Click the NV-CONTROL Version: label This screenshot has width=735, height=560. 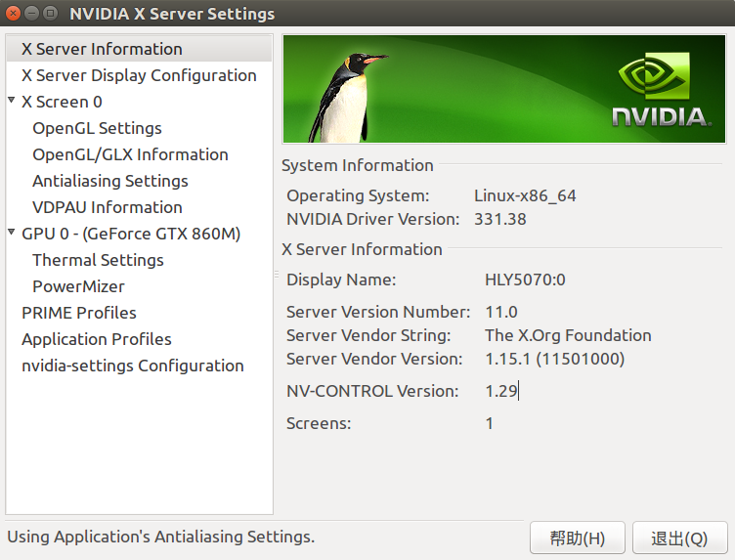pyautogui.click(x=372, y=391)
